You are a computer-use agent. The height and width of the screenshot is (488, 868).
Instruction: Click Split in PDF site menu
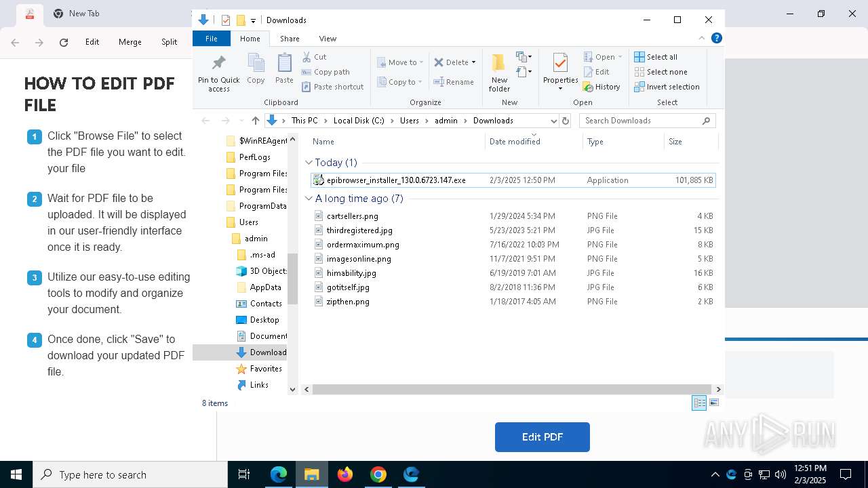pyautogui.click(x=170, y=42)
